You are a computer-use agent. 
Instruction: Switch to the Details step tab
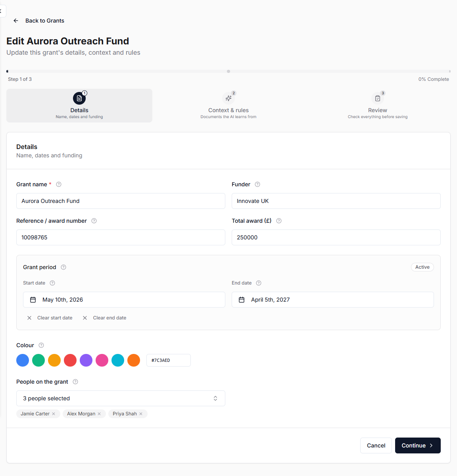(x=79, y=105)
